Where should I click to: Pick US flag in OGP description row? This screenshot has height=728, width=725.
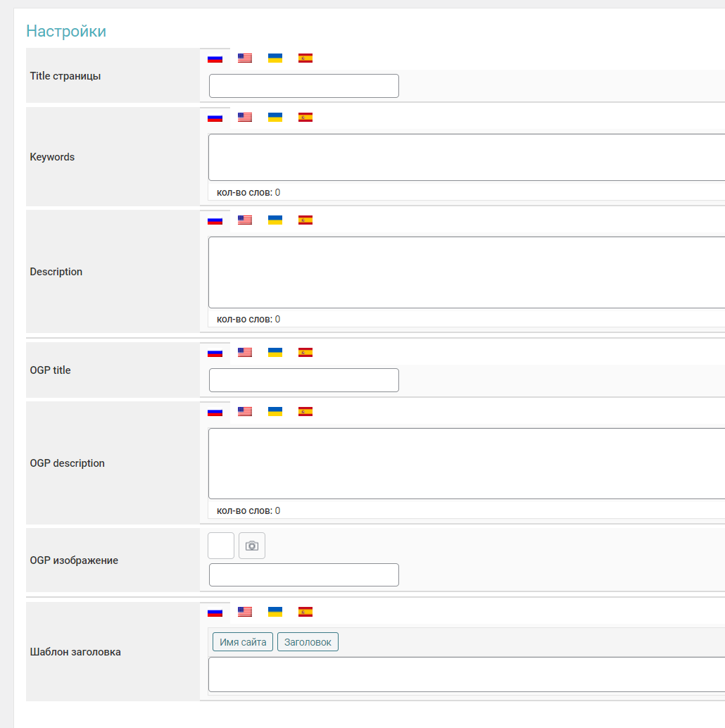coord(245,412)
